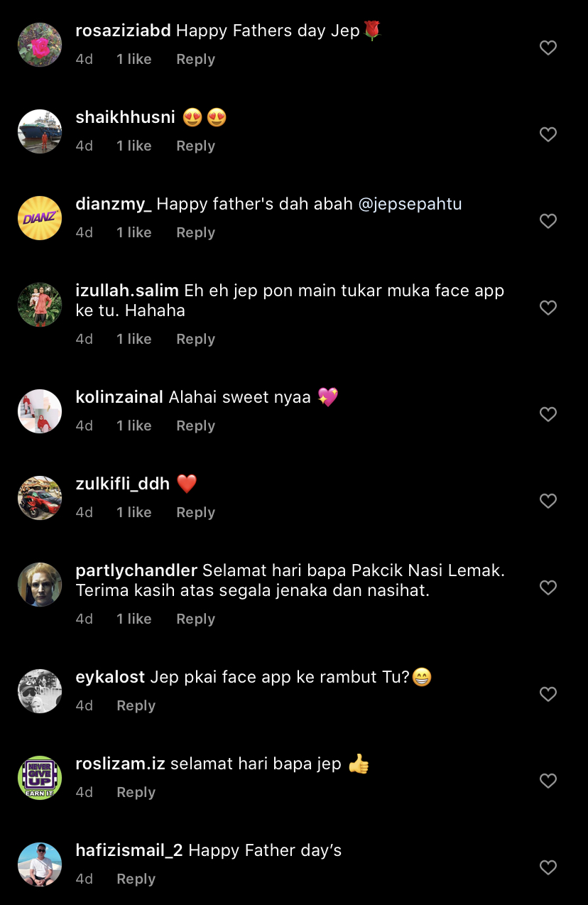
Task: Reply to eykalost's comment
Action: click(136, 705)
